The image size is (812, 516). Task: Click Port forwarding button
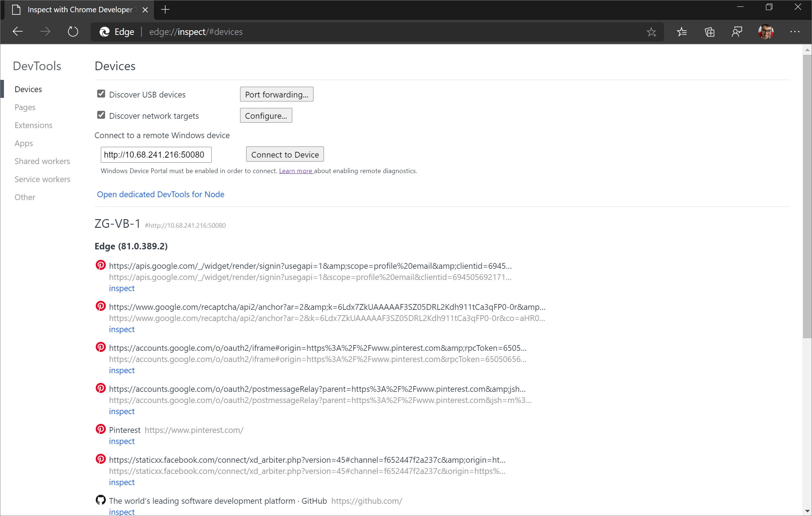click(276, 94)
